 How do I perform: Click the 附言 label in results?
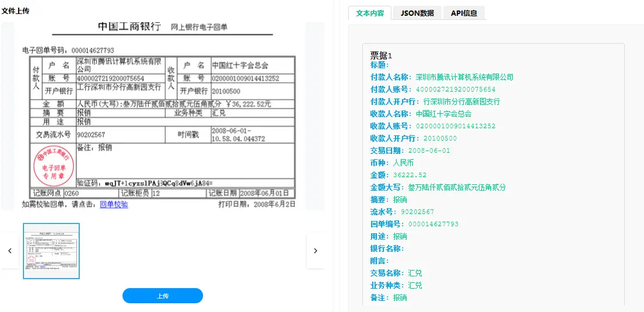point(380,261)
